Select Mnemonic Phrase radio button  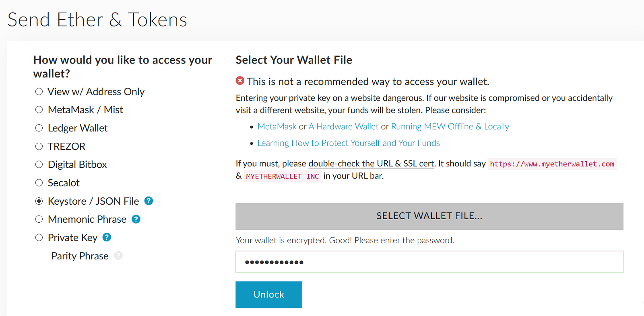click(x=39, y=219)
